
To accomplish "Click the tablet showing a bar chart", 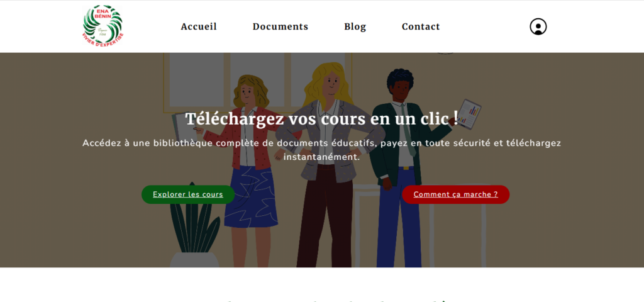I will [x=468, y=113].
